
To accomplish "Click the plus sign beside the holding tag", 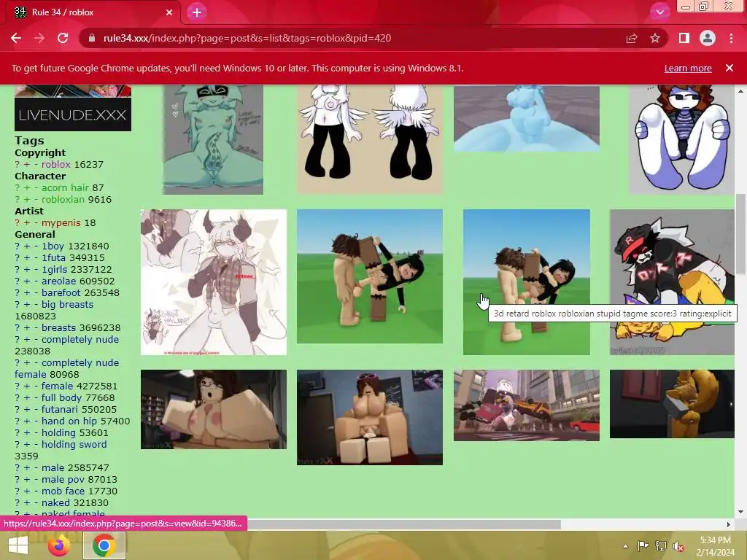I will pos(27,433).
